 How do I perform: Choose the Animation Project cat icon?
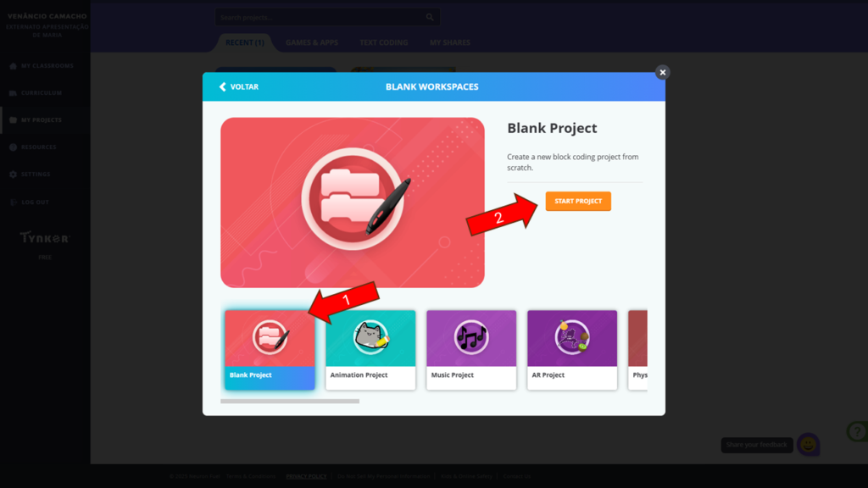[370, 337]
